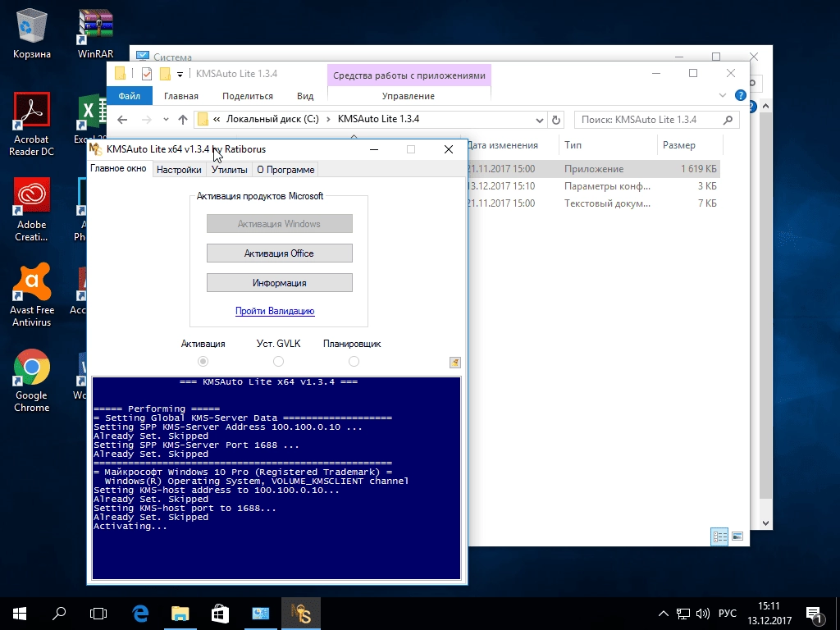Open File Explorer from taskbar
Viewport: 840px width, 630px height.
coord(180,614)
